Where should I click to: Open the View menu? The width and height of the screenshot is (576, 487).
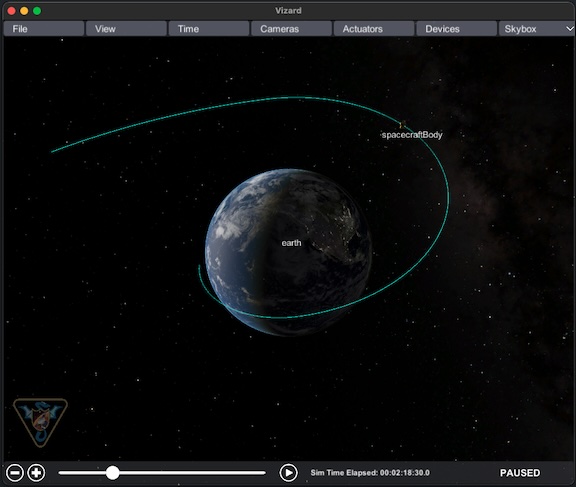(126, 29)
